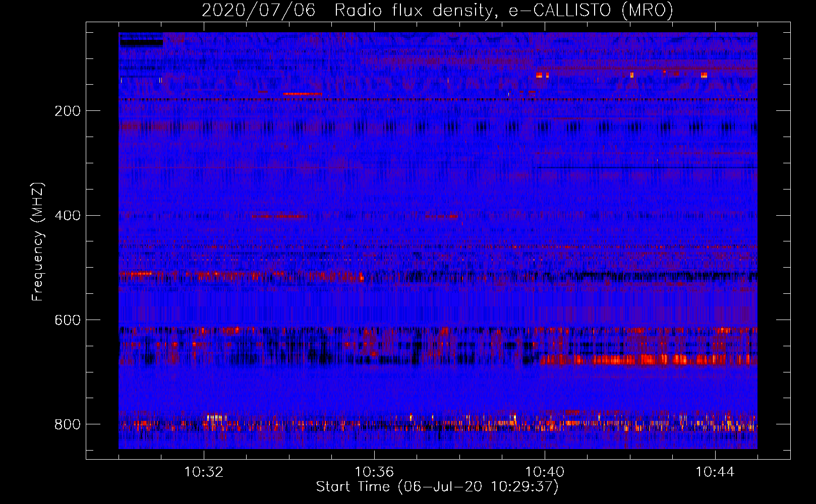
Task: Click the 10:44 time tick label
Action: point(715,472)
